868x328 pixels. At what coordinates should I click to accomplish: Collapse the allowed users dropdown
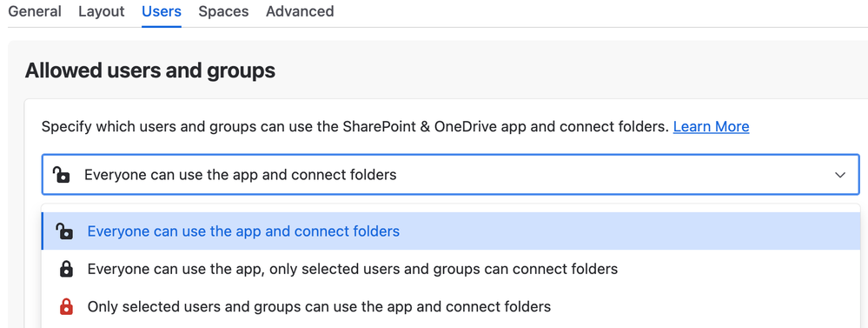pos(450,175)
